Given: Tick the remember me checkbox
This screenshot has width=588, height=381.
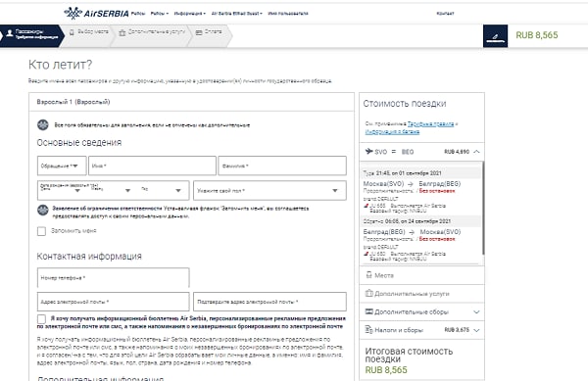Looking at the screenshot, I should click(41, 231).
